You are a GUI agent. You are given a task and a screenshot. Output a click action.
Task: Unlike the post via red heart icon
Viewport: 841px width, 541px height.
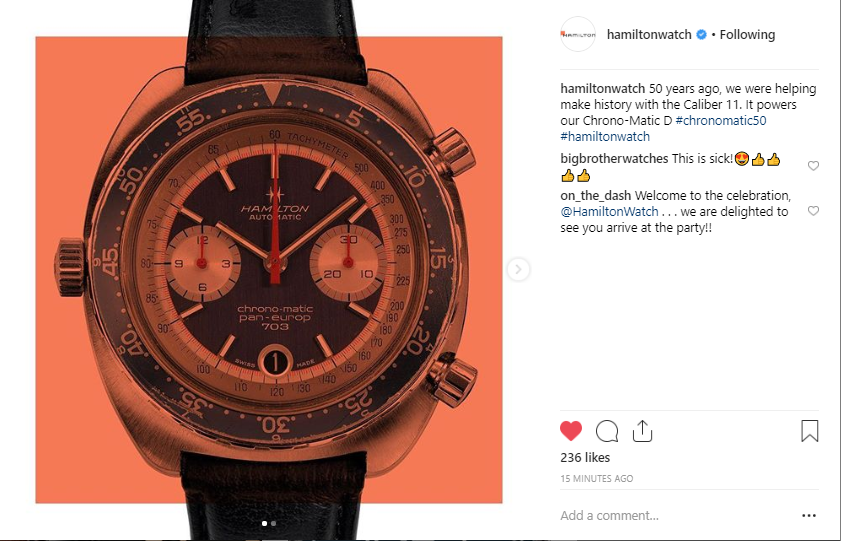[x=571, y=431]
